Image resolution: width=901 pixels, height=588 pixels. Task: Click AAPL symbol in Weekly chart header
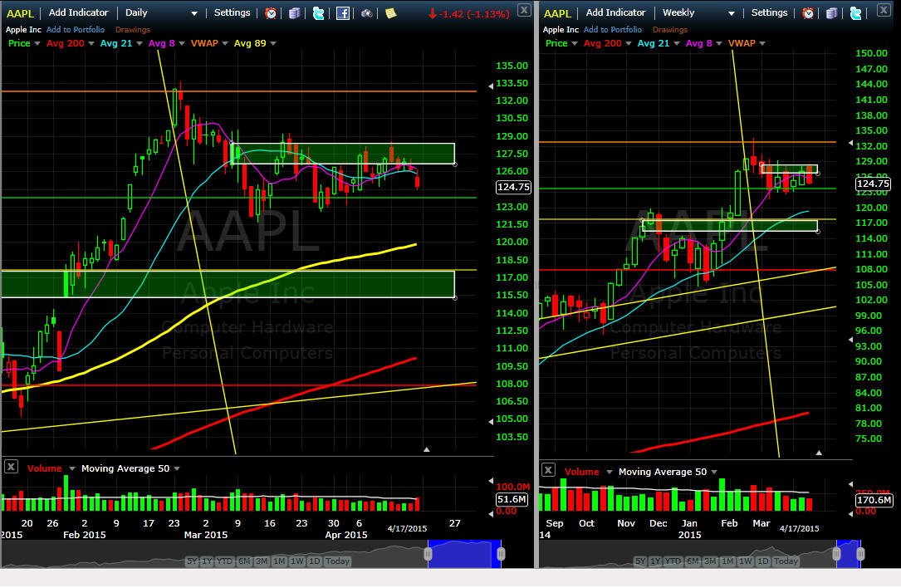(x=557, y=13)
